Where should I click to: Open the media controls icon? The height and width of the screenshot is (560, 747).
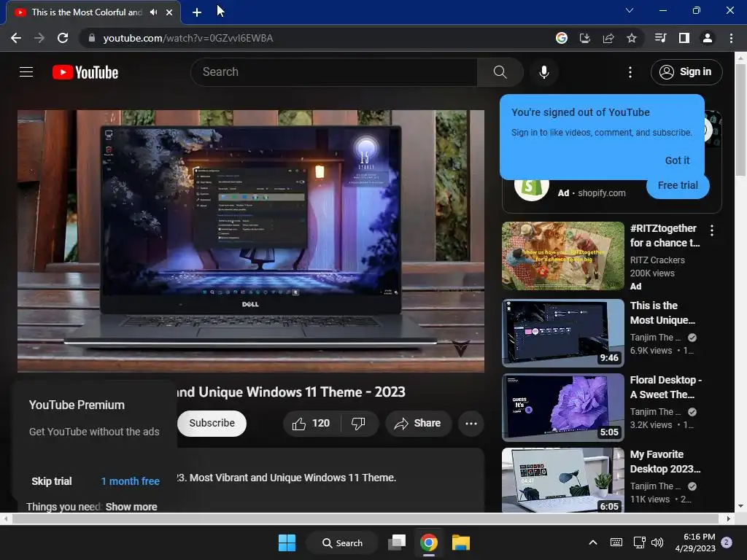[660, 38]
